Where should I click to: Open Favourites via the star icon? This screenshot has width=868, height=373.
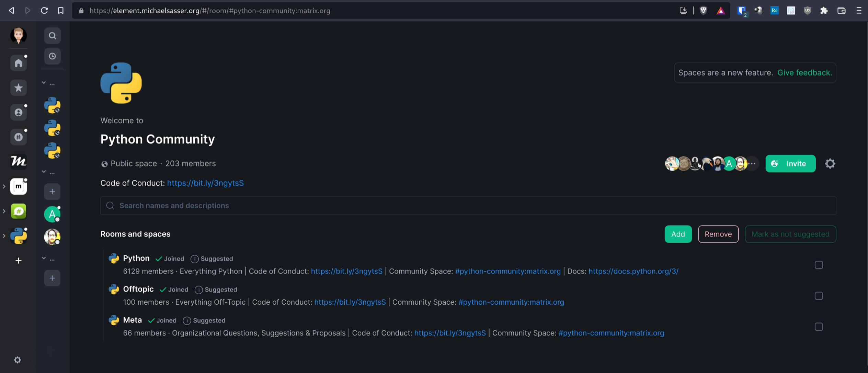pyautogui.click(x=18, y=88)
